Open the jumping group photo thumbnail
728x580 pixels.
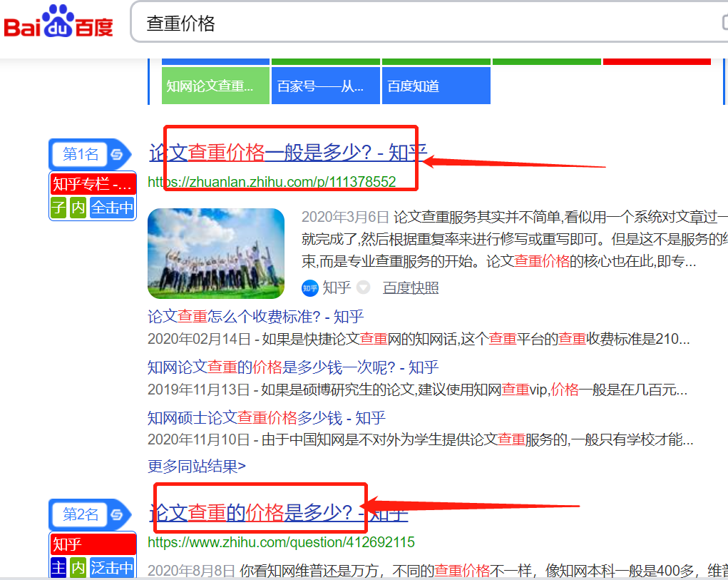tap(216, 253)
